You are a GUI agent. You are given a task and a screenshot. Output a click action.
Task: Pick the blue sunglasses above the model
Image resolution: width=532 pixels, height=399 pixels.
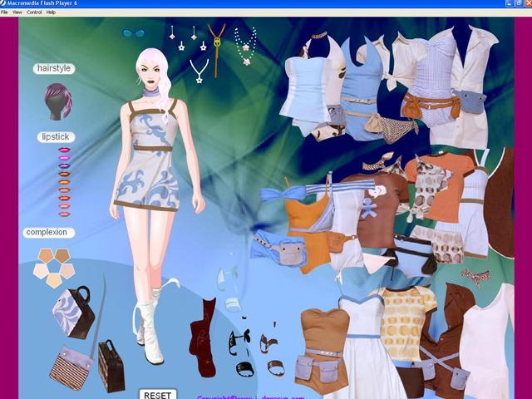pyautogui.click(x=133, y=34)
